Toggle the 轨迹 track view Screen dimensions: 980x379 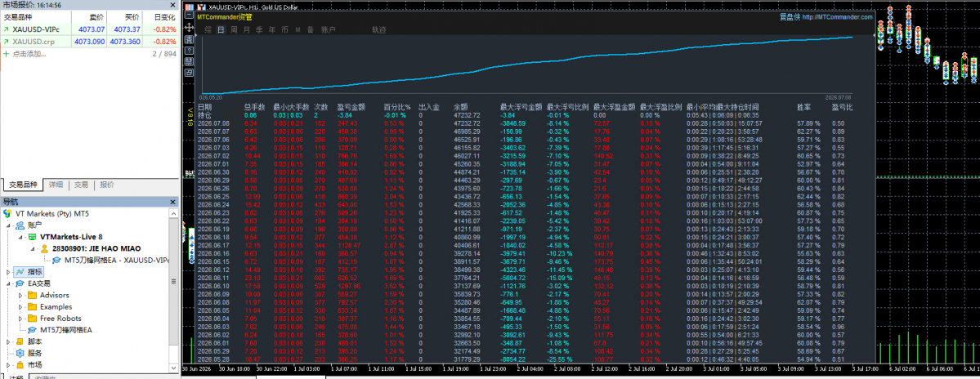[x=378, y=29]
